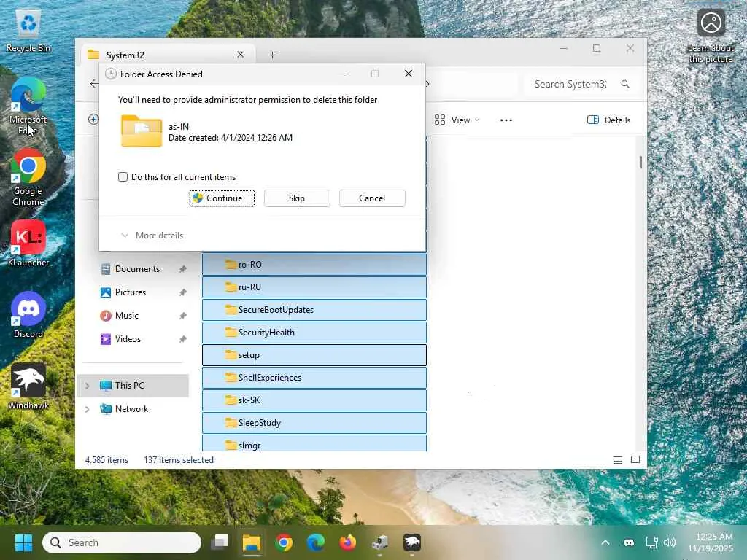
Task: Select Network in navigation pane
Action: tap(131, 408)
